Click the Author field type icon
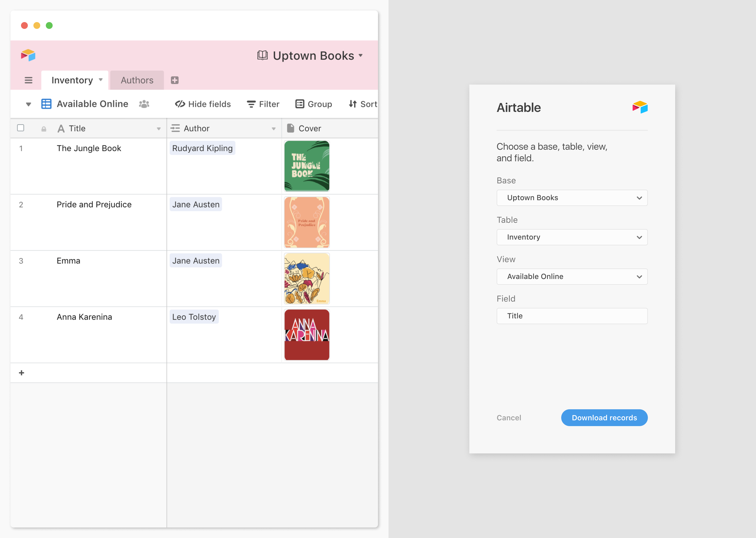 175,128
